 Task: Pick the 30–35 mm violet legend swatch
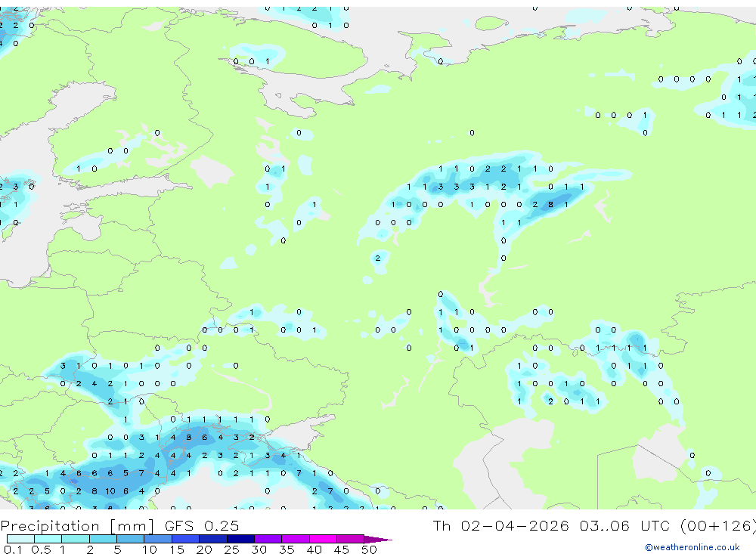point(268,539)
